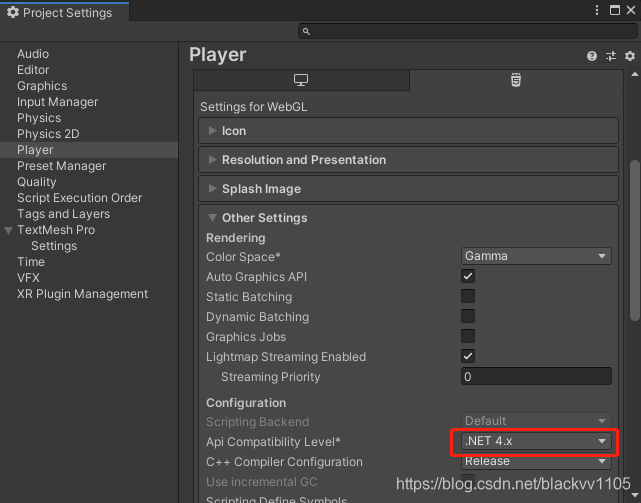Select VFX in the settings list
Image resolution: width=641 pixels, height=503 pixels.
(28, 278)
